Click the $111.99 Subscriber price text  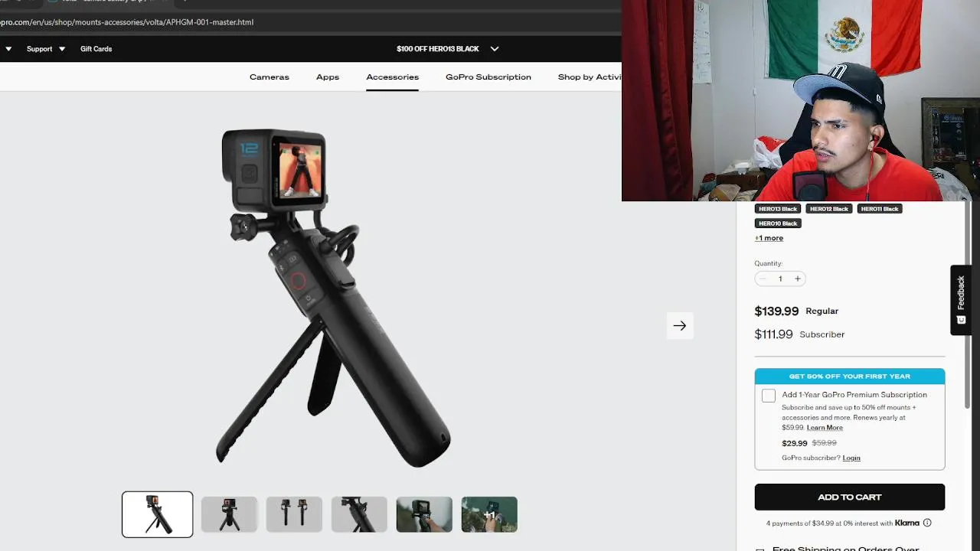pyautogui.click(x=799, y=334)
